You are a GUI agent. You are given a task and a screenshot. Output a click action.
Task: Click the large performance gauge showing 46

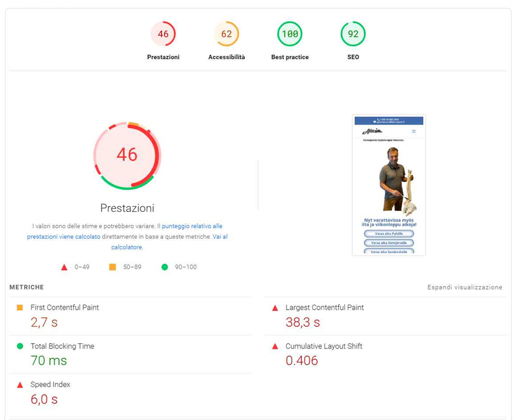[x=127, y=155]
